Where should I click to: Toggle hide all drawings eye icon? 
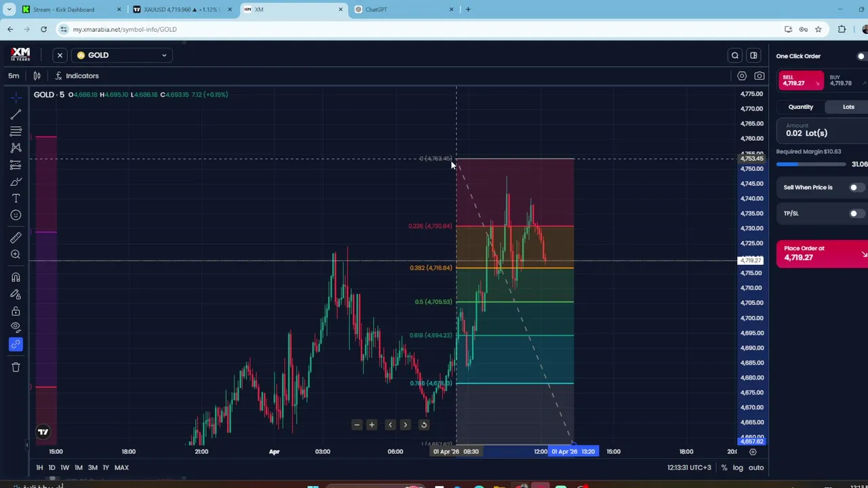click(x=16, y=327)
